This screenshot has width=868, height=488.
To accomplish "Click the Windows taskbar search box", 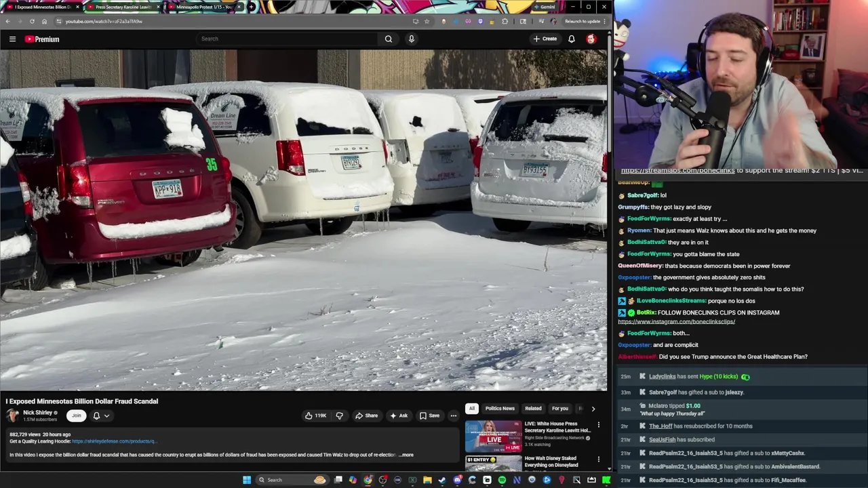I will 292,480.
